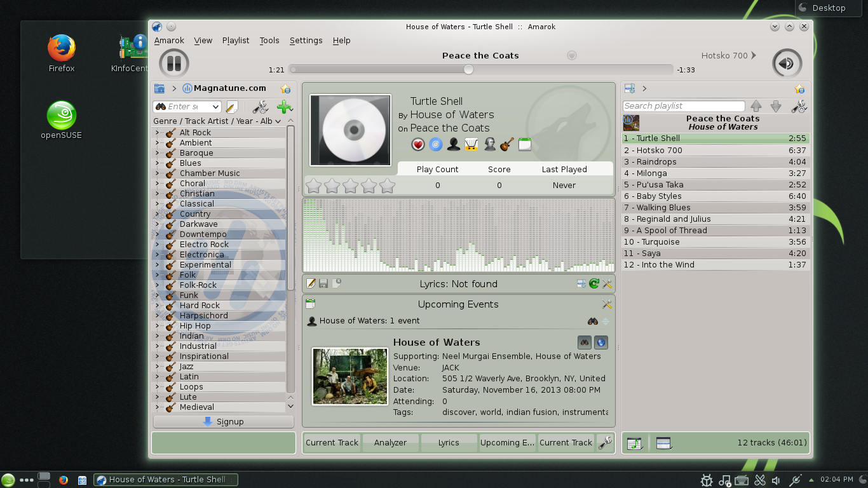Click the edit filter pencil icon
This screenshot has height=488, width=868.
232,107
